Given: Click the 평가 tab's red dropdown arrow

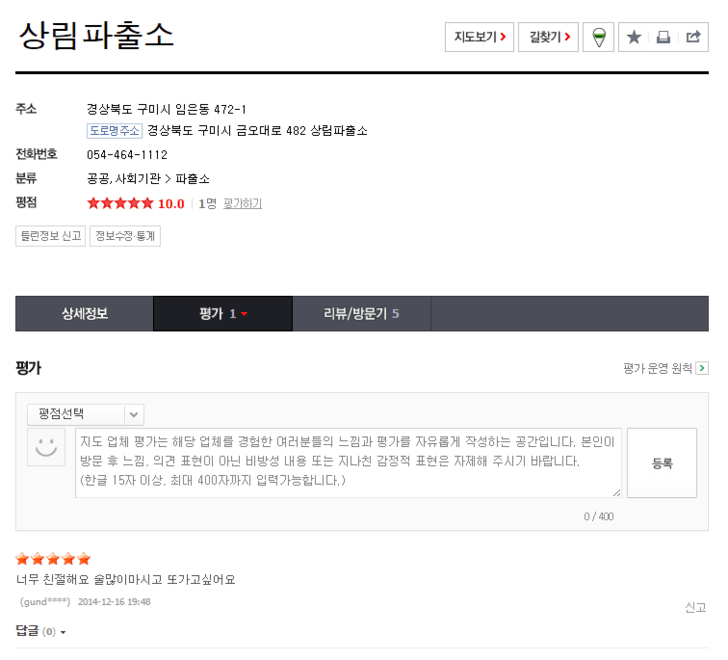Looking at the screenshot, I should 244,314.
